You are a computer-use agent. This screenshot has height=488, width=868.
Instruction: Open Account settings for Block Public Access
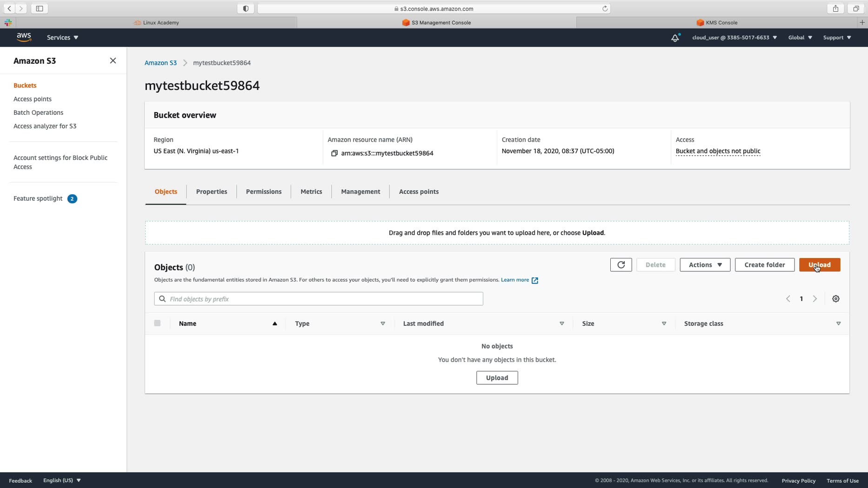[60, 162]
